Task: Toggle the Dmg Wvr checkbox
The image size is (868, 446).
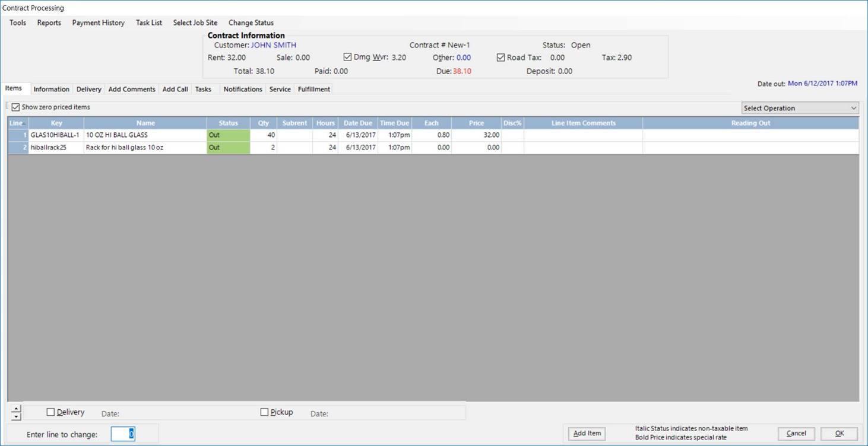Action: coord(347,58)
